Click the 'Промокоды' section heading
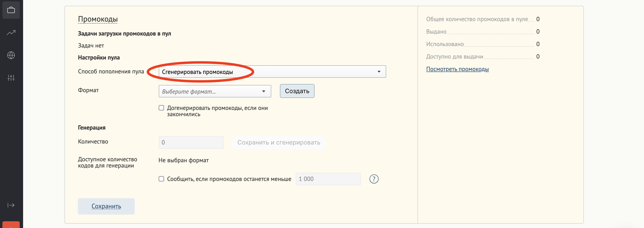This screenshot has width=644, height=228. [x=98, y=19]
